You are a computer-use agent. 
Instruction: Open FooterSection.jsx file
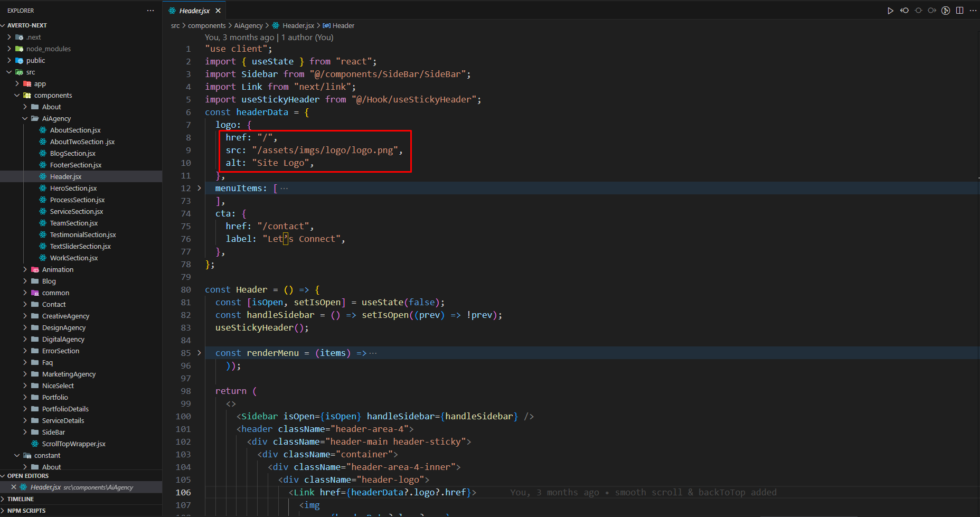pyautogui.click(x=76, y=165)
